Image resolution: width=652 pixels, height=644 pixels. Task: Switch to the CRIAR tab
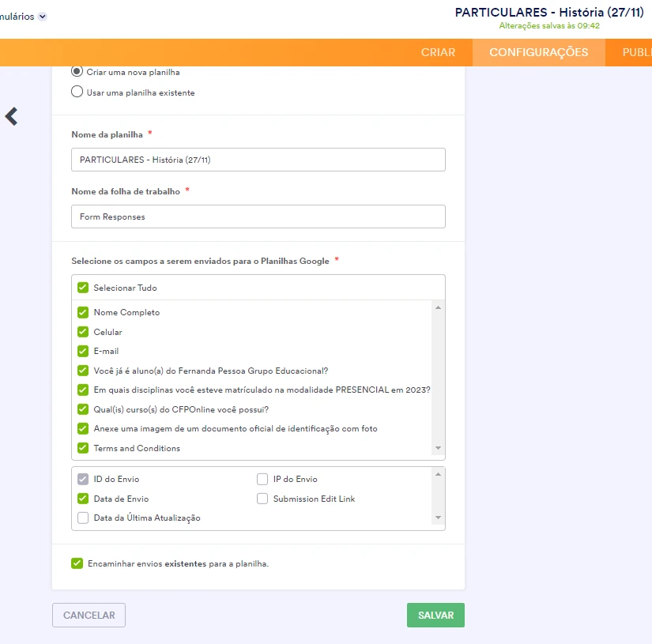click(439, 52)
